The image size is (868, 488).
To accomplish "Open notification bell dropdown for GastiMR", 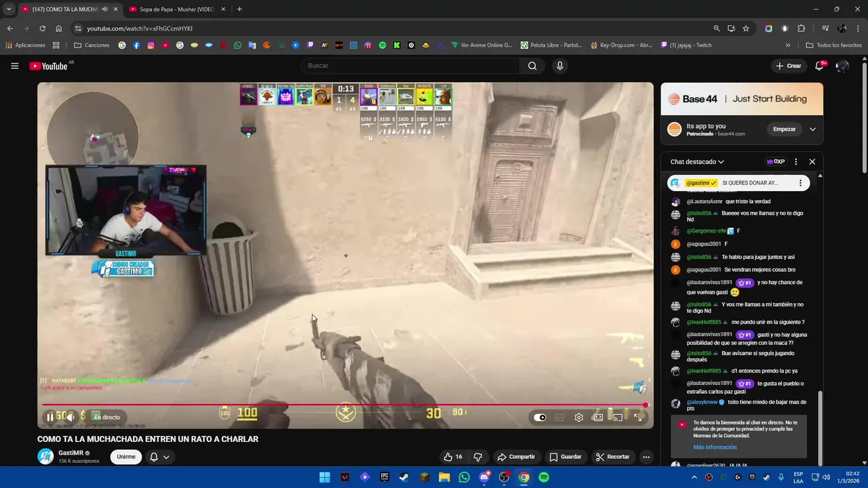I will [159, 457].
